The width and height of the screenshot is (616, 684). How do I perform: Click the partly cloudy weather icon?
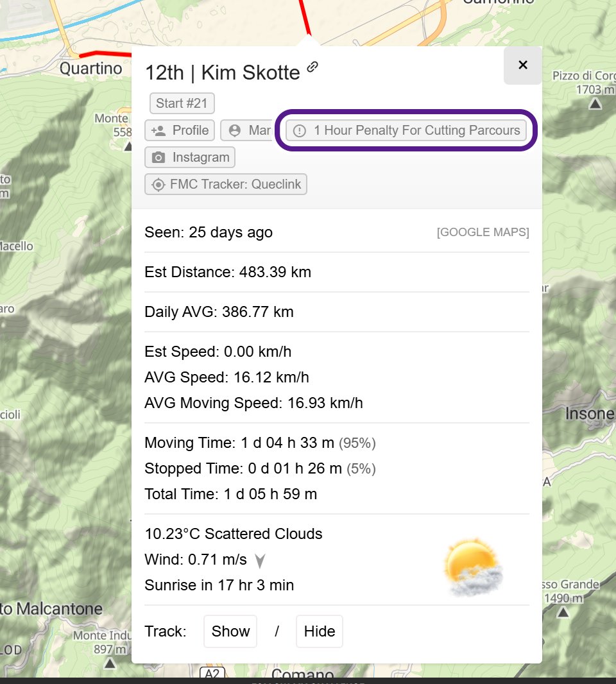pyautogui.click(x=473, y=567)
